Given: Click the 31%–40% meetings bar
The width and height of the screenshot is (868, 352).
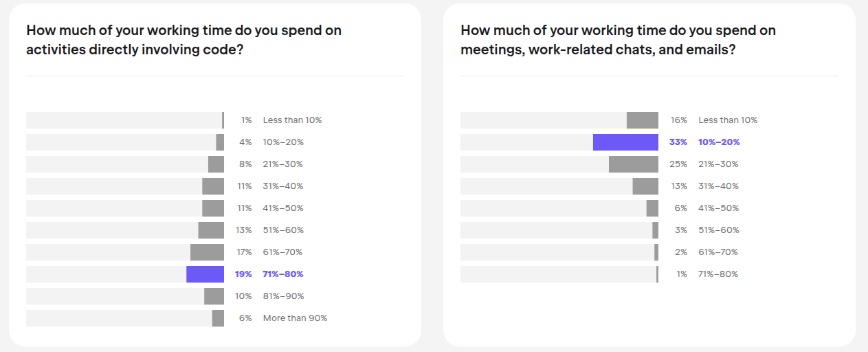Looking at the screenshot, I should [x=645, y=186].
